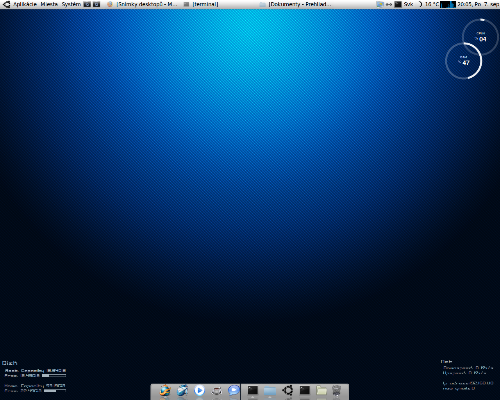The width and height of the screenshot is (500, 400).
Task: Open the mail client dock icon
Action: [x=182, y=390]
